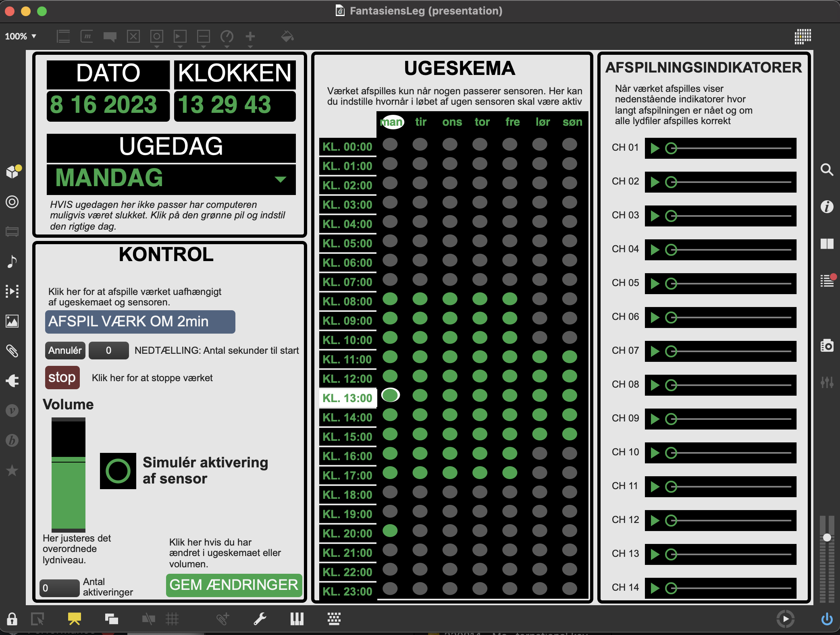
Task: Click the Antal aktiveringer number box
Action: click(x=59, y=588)
